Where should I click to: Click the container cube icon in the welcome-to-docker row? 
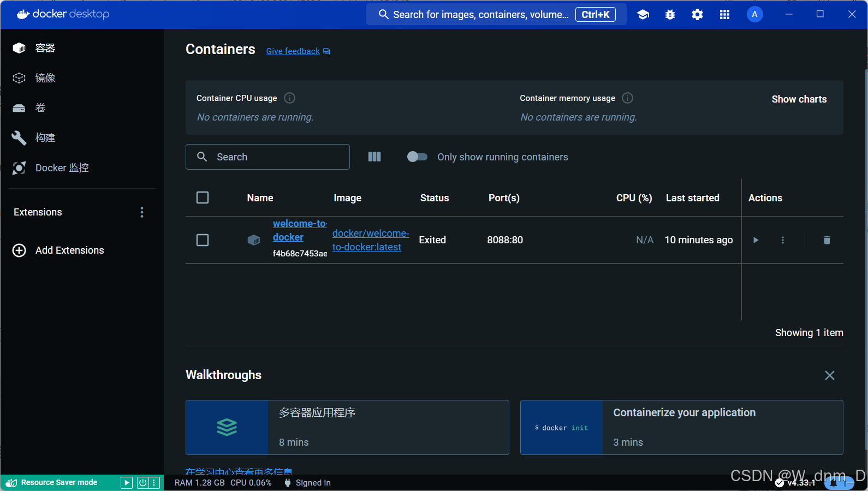[x=254, y=240]
